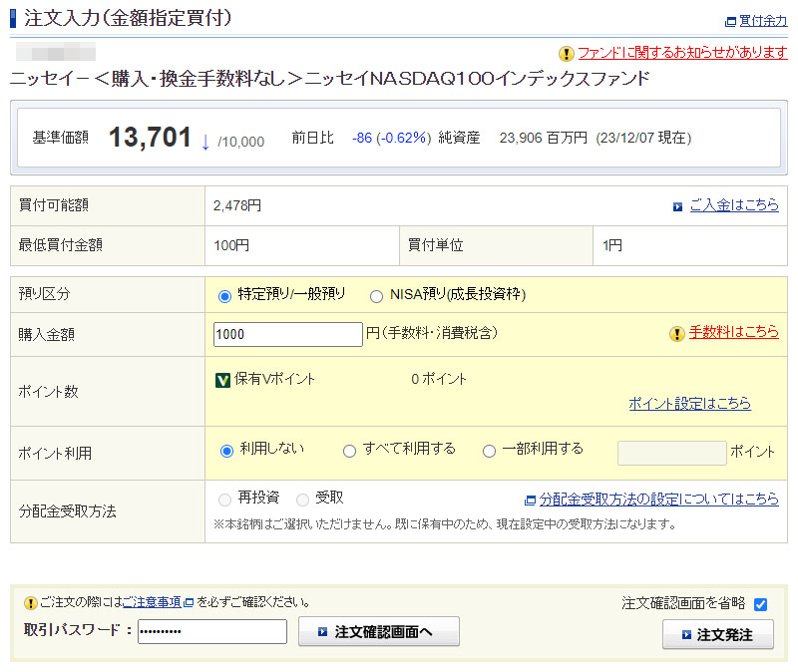Click the arrow icon beside ご入金はこちら
Screen dimensions: 798x672
677,206
